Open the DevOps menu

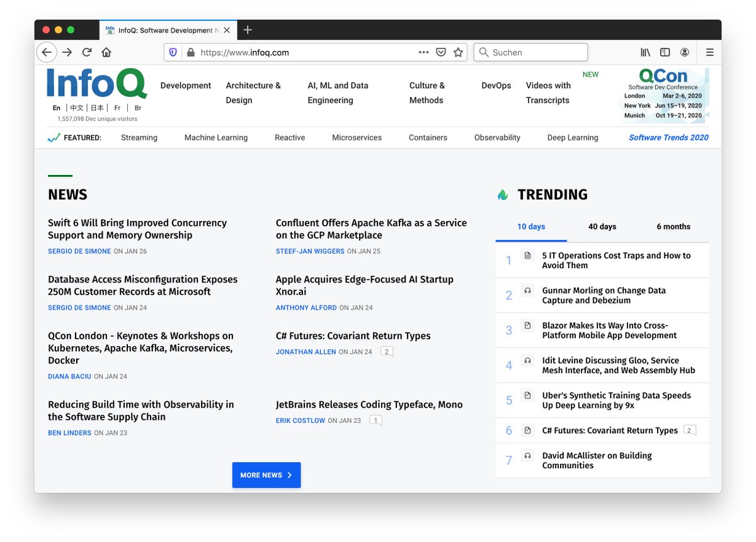point(496,86)
